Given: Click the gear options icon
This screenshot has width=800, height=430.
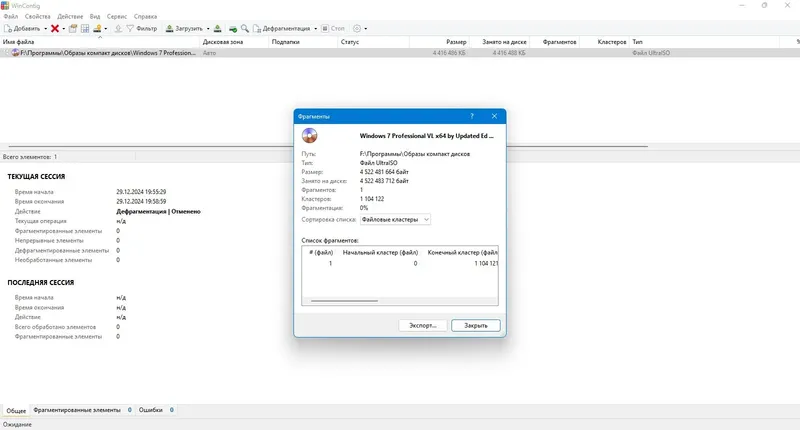Looking at the screenshot, I should click(x=357, y=29).
